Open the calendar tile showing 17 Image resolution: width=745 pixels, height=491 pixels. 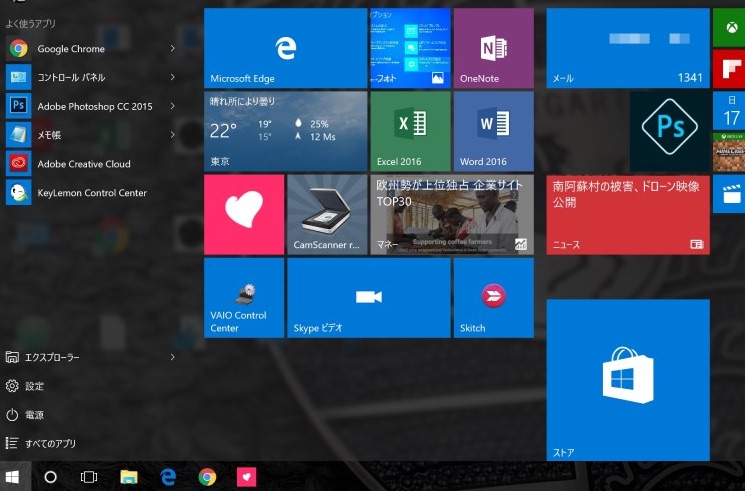point(729,110)
